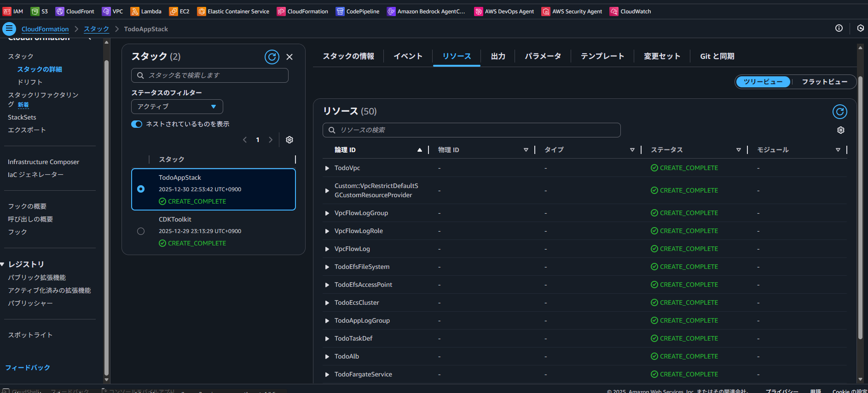This screenshot has height=393, width=868.
Task: Open the VPC shortcut icon
Action: pos(106,11)
